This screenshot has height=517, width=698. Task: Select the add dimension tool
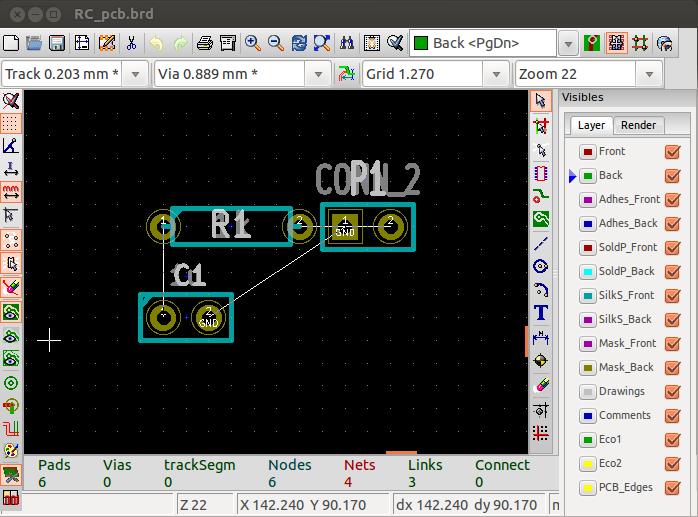[541, 337]
